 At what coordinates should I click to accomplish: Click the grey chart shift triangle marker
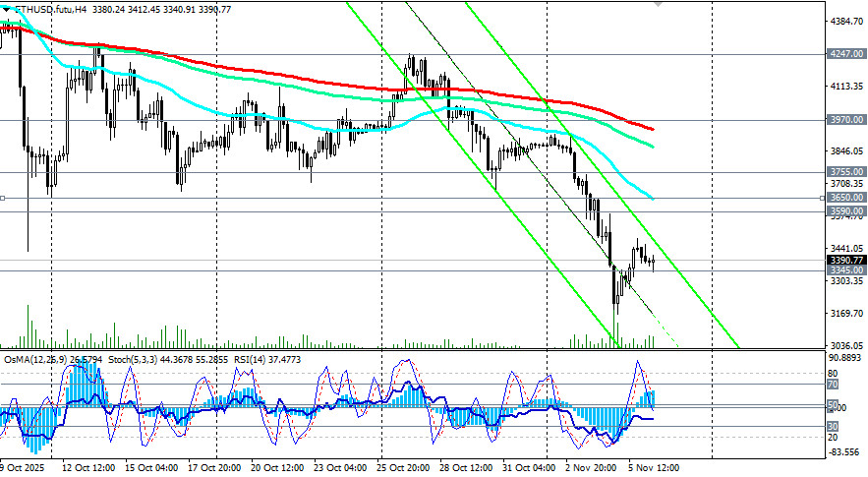(x=686, y=4)
